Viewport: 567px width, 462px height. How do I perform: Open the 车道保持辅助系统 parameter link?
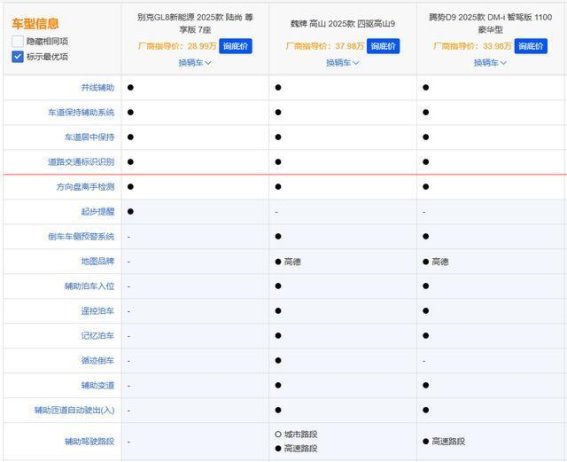[x=81, y=112]
